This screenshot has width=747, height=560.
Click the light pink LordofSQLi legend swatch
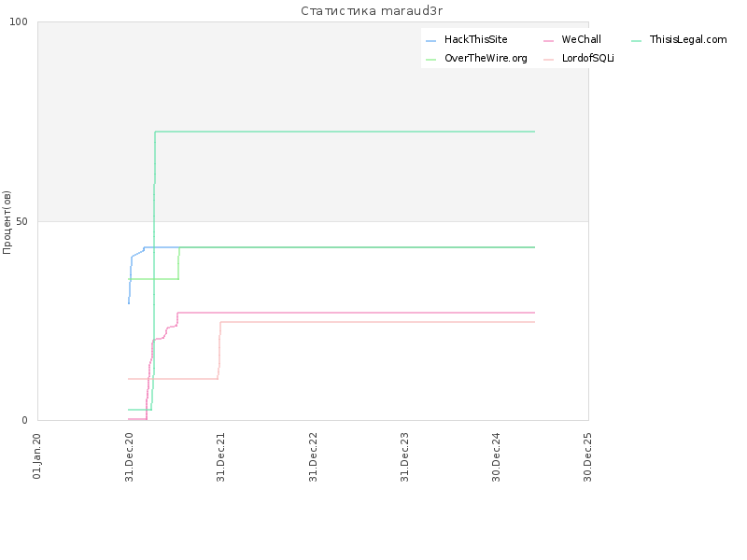548,60
